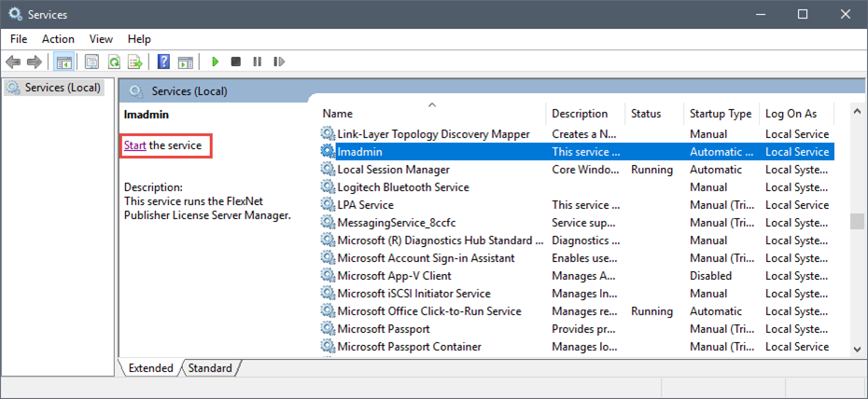Viewport: 868px width, 399px height.
Task: Click gear icon for Logitech Bluetooth Service
Action: point(329,186)
